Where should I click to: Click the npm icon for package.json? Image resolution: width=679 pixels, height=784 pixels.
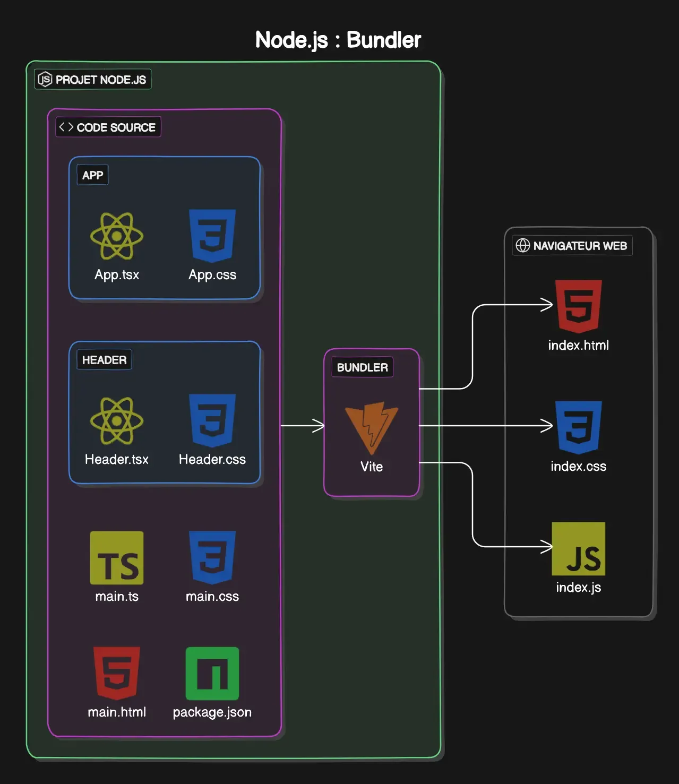(212, 674)
